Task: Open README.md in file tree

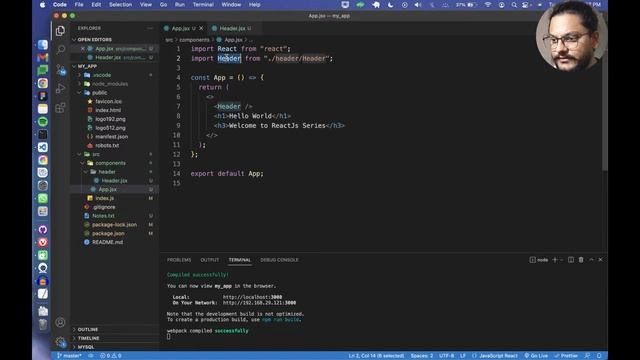Action: [x=107, y=242]
